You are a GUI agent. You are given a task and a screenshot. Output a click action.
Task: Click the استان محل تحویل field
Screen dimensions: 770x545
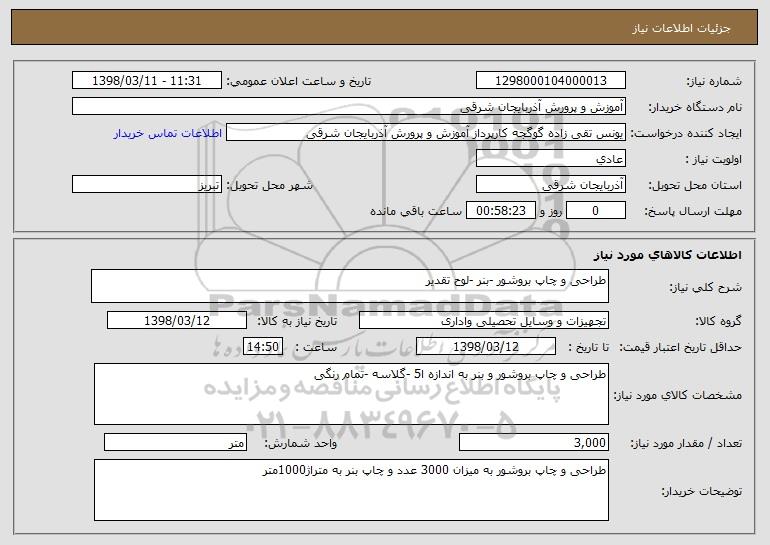[550, 185]
